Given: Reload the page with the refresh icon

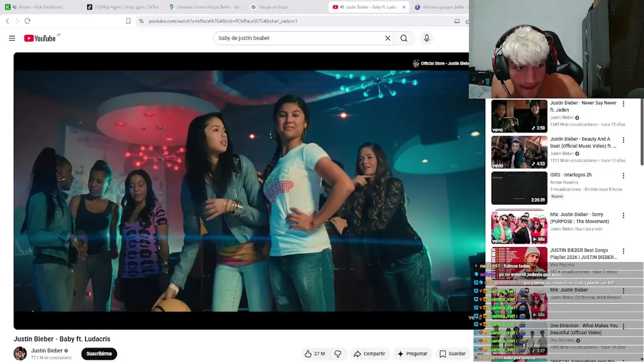Looking at the screenshot, I should click(x=27, y=21).
